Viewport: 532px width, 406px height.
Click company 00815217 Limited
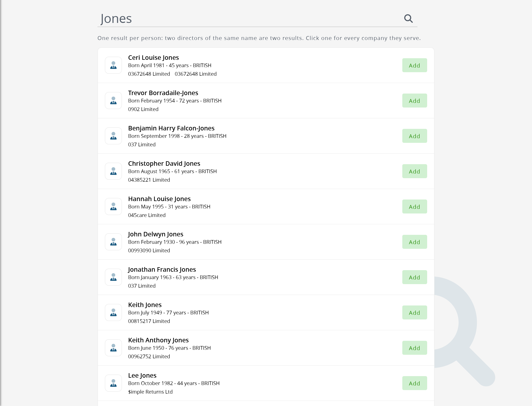[149, 321]
